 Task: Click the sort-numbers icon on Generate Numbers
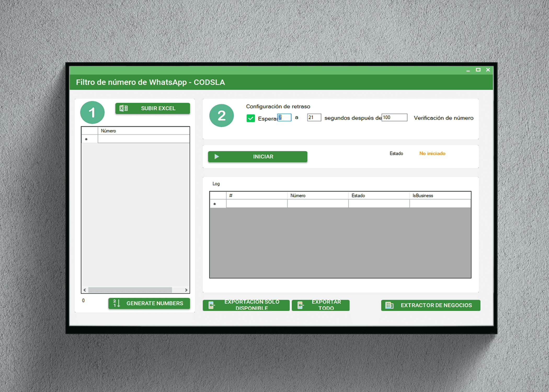tap(116, 303)
